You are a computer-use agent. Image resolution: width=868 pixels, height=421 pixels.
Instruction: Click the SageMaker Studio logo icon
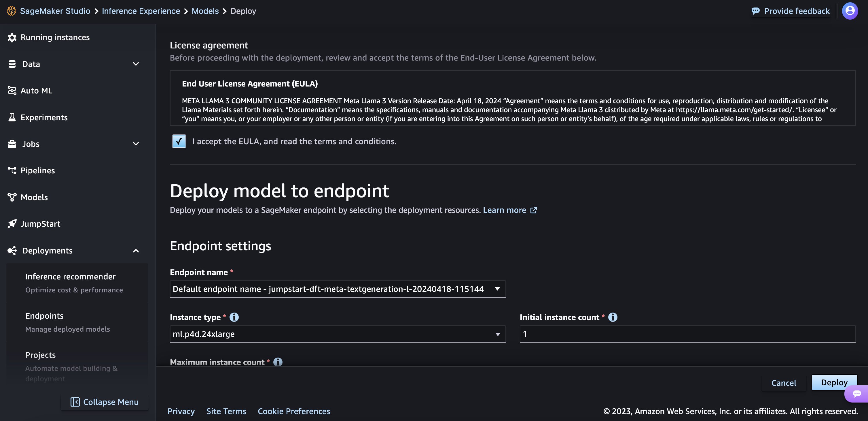(x=12, y=11)
